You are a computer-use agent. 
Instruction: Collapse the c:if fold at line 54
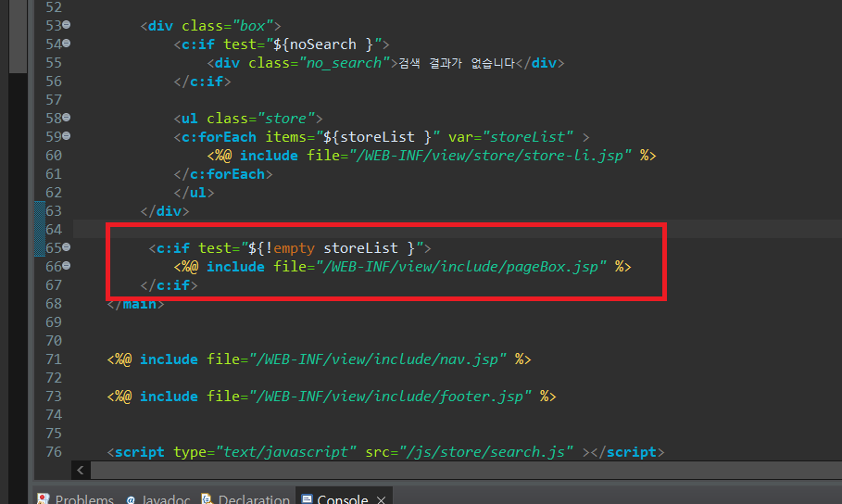point(67,43)
